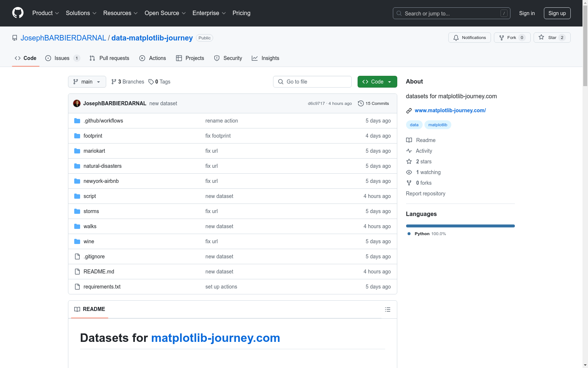Open the 0 Tags link
Screen dimensions: 588x368
click(159, 82)
